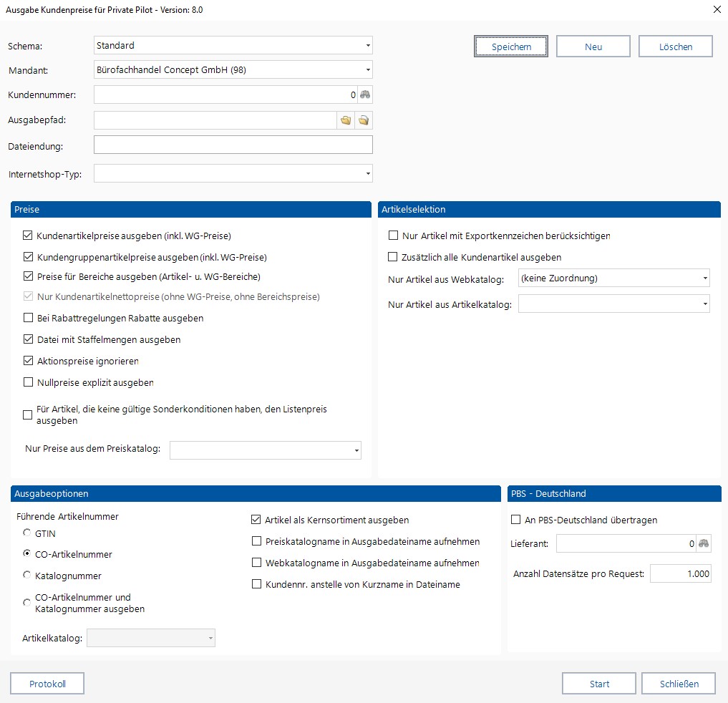Open output folder with second folder icon
Viewport: 728px width, 703px height.
364,120
